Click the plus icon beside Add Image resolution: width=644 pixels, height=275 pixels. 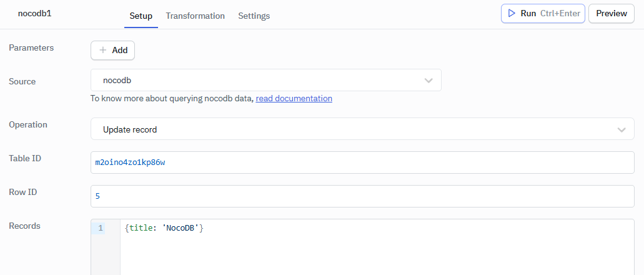(x=103, y=51)
